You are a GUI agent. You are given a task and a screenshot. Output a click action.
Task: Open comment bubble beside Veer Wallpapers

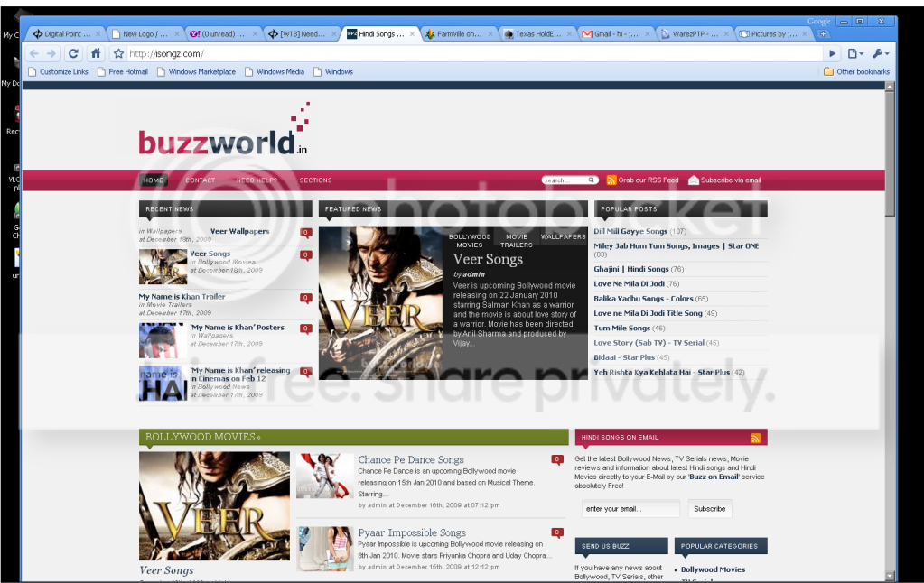pos(306,233)
